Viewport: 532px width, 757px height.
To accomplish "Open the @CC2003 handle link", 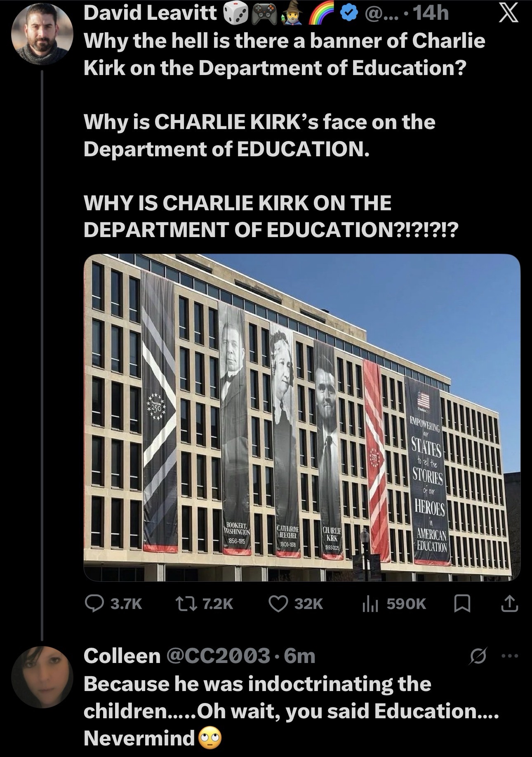I will click(x=218, y=656).
